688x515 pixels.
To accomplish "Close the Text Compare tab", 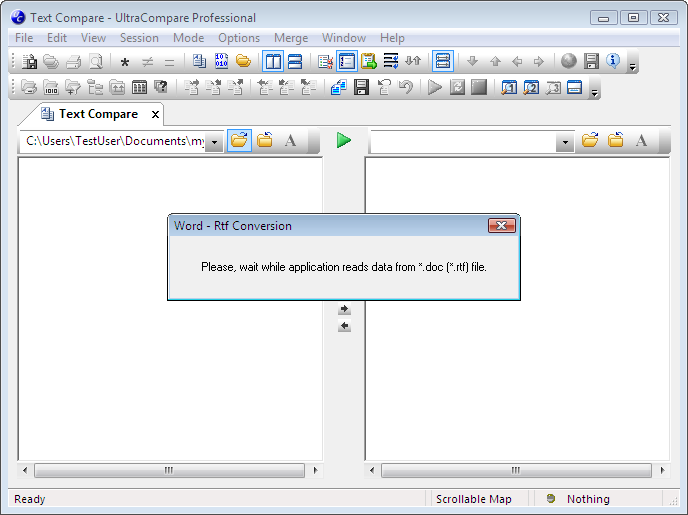I will click(155, 114).
